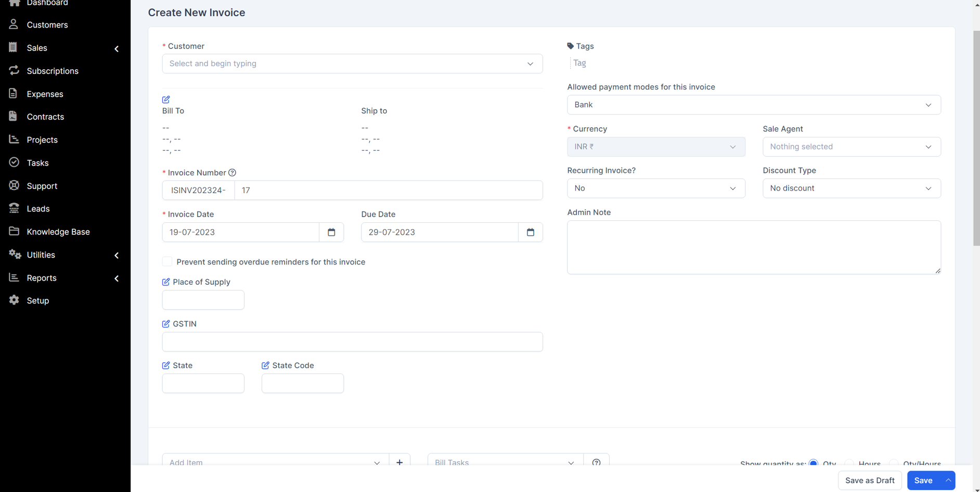Open the Customer select dropdown
The height and width of the screenshot is (492, 980).
(x=352, y=64)
